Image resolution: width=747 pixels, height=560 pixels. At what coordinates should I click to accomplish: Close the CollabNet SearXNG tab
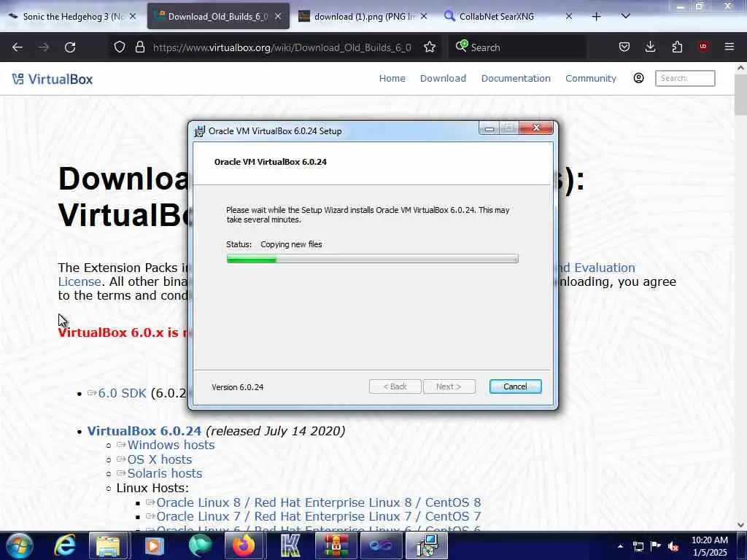coord(569,16)
